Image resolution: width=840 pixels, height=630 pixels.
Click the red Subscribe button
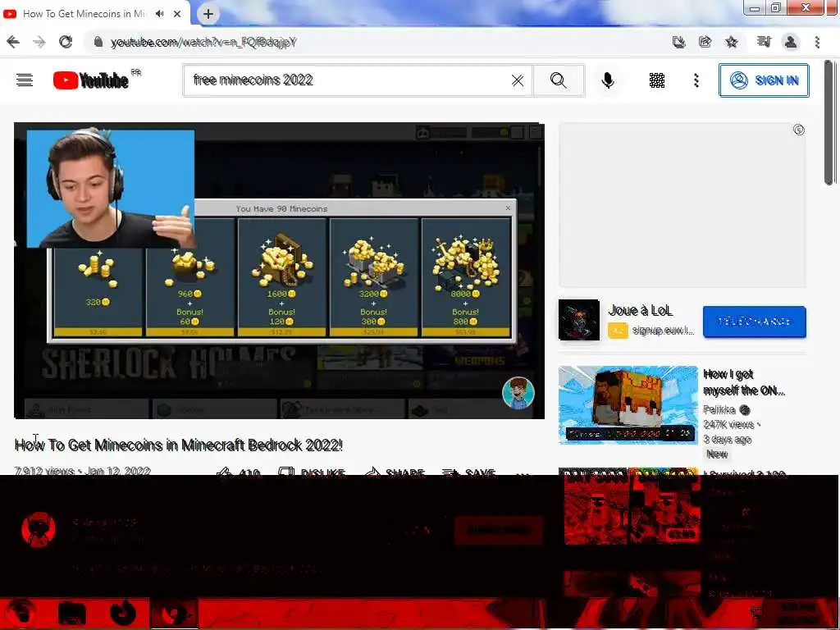[498, 531]
